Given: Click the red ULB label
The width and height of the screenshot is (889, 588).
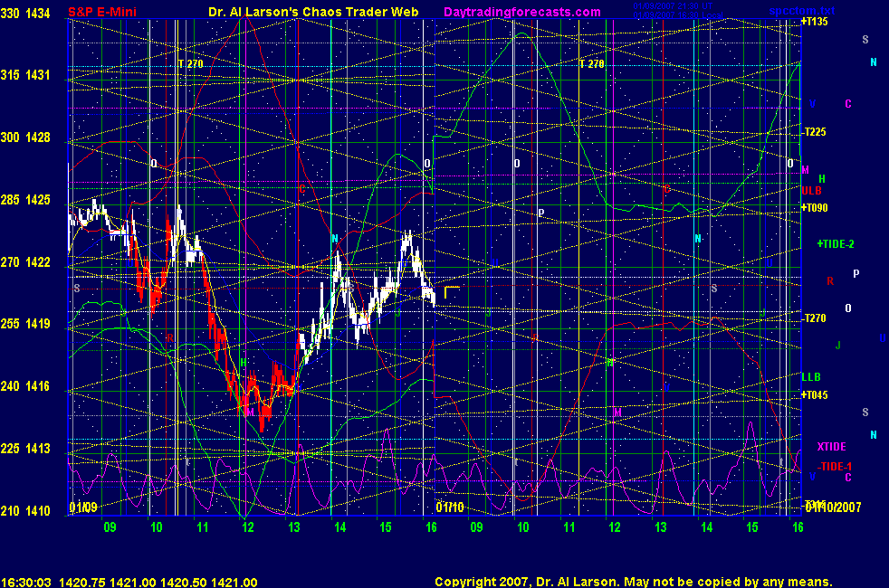Looking at the screenshot, I should 811,191.
